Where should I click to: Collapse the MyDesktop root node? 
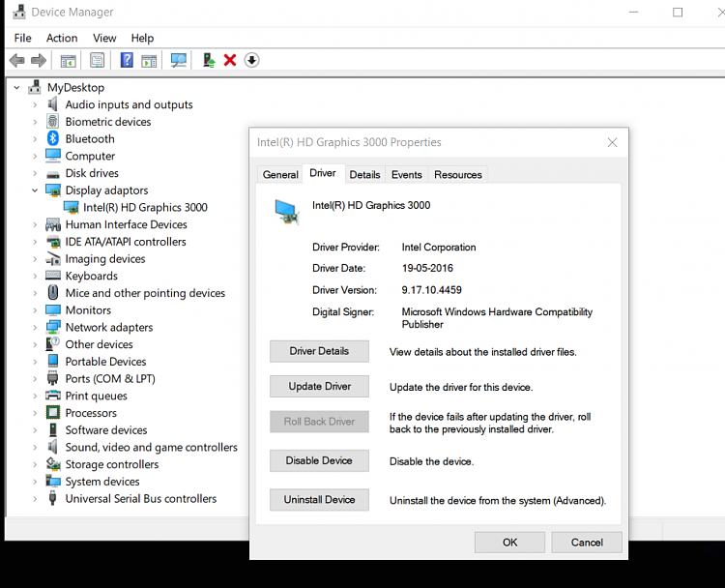(x=16, y=87)
